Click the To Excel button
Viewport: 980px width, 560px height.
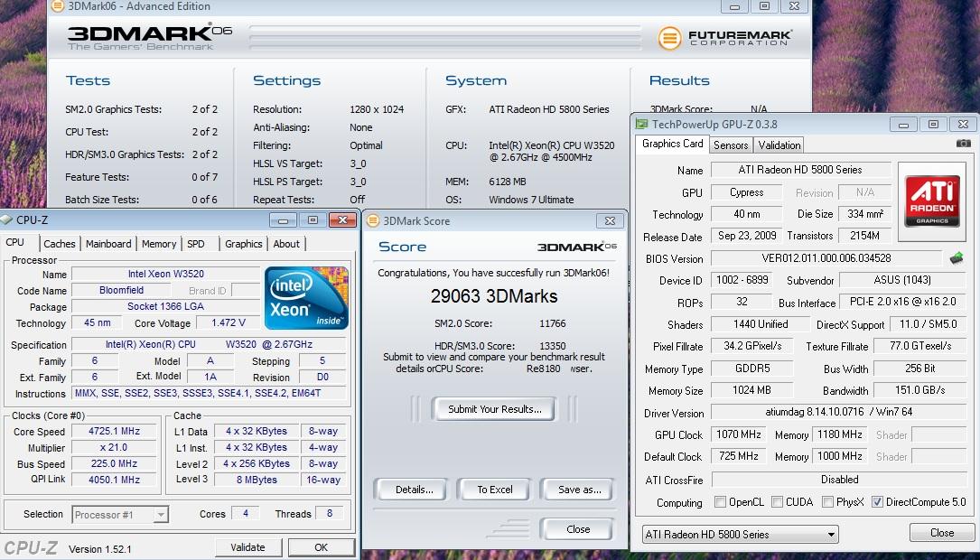[x=494, y=490]
